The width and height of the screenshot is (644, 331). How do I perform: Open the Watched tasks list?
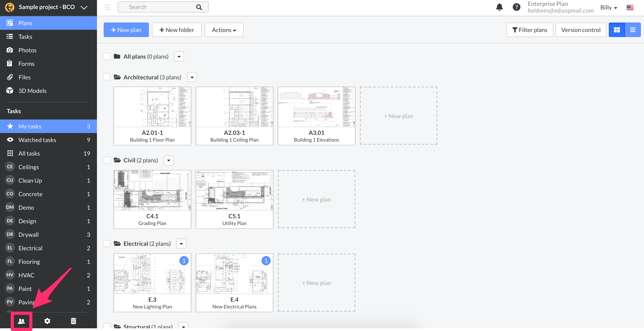coord(37,140)
